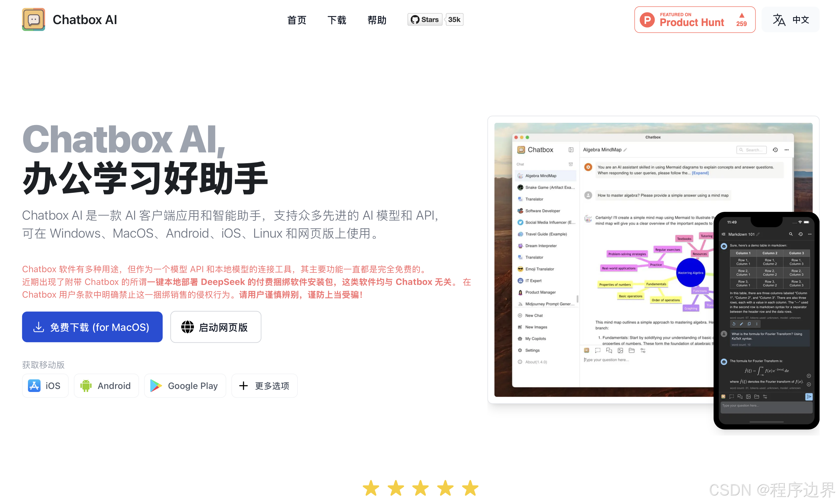This screenshot has width=837, height=504.
Task: Click the desktop chat sidebar scrollbar
Action: click(x=577, y=299)
